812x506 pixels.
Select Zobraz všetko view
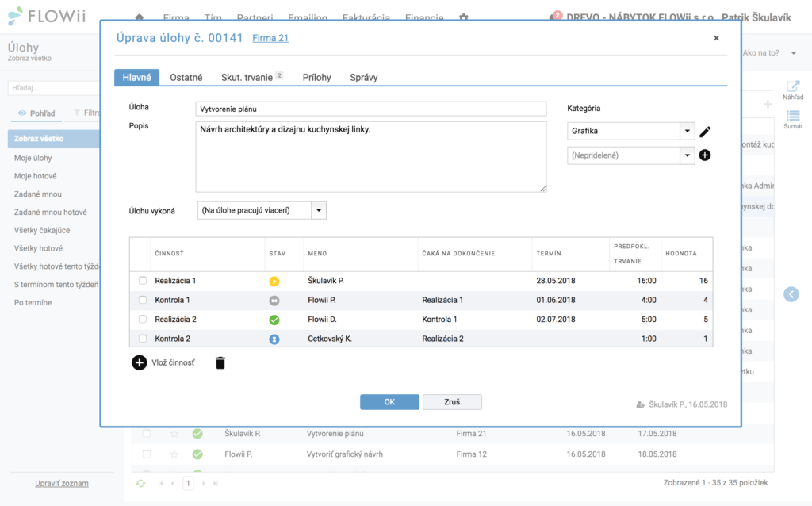point(53,138)
